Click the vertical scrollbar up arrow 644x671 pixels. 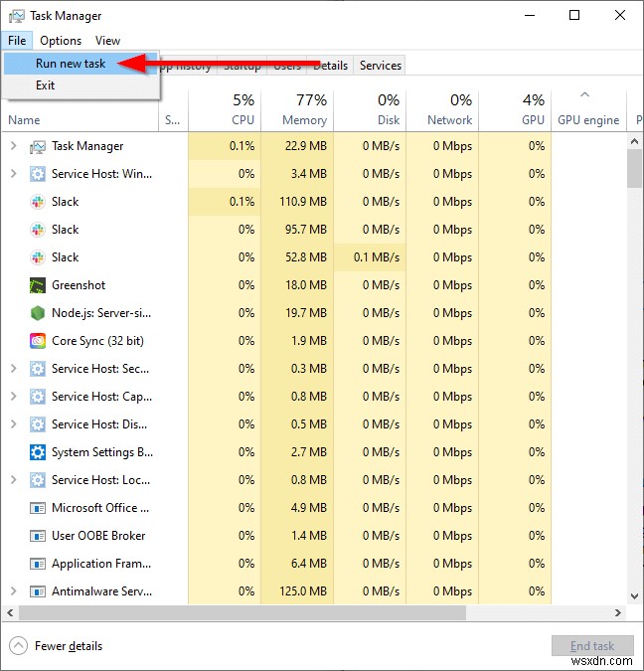(635, 141)
